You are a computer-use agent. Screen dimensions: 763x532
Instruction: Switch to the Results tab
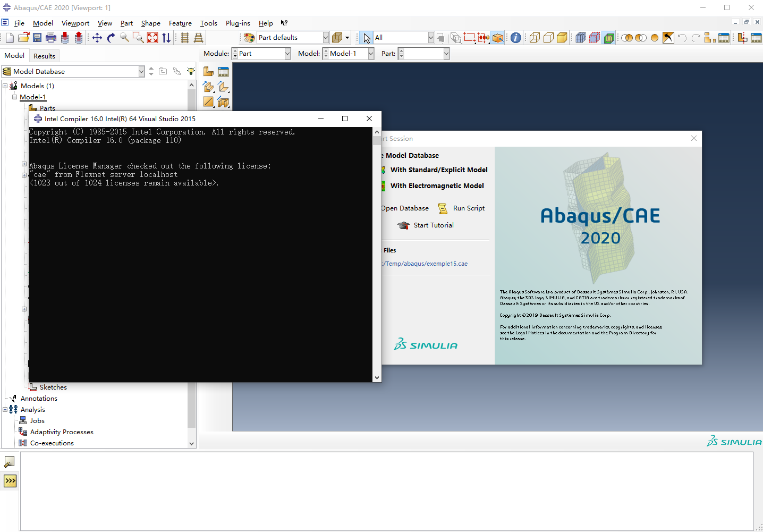point(44,56)
